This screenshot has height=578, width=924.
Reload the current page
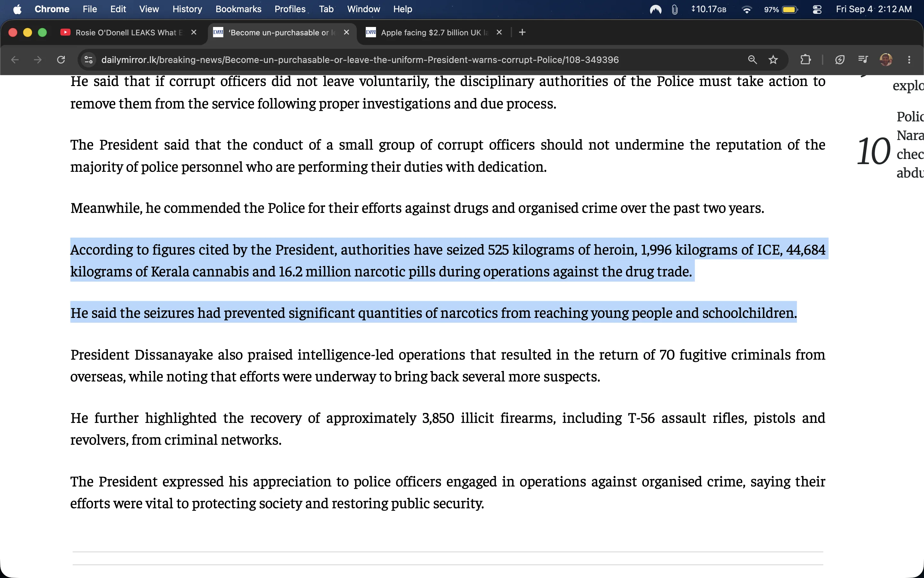point(61,60)
